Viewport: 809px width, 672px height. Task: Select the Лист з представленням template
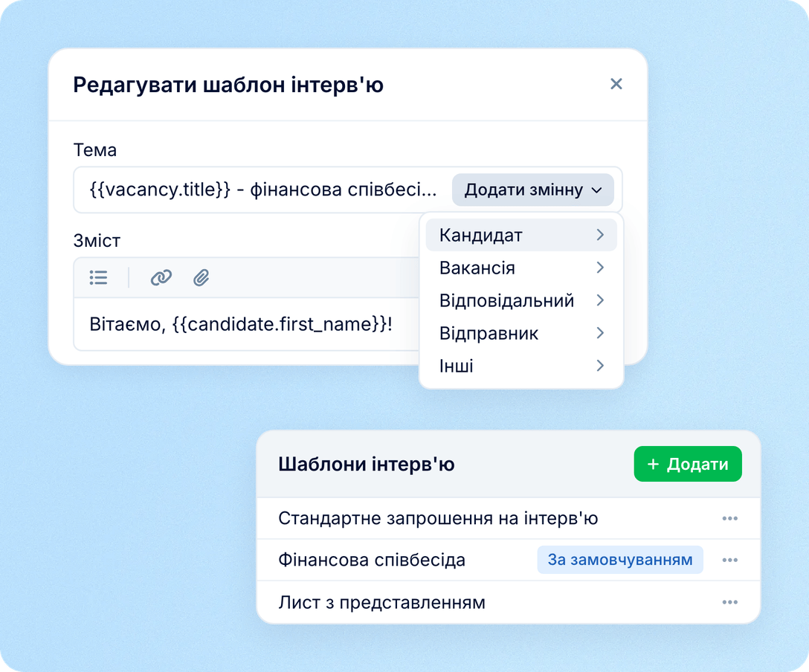click(381, 602)
